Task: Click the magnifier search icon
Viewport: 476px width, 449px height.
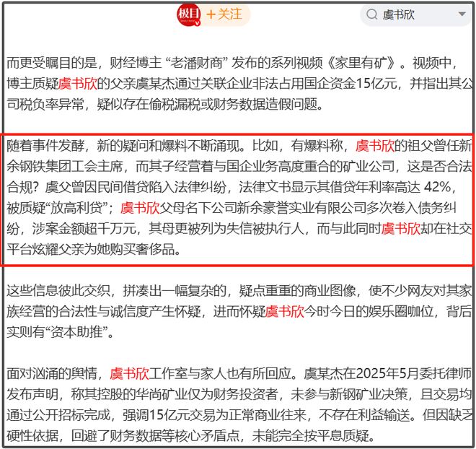Action: [x=372, y=14]
